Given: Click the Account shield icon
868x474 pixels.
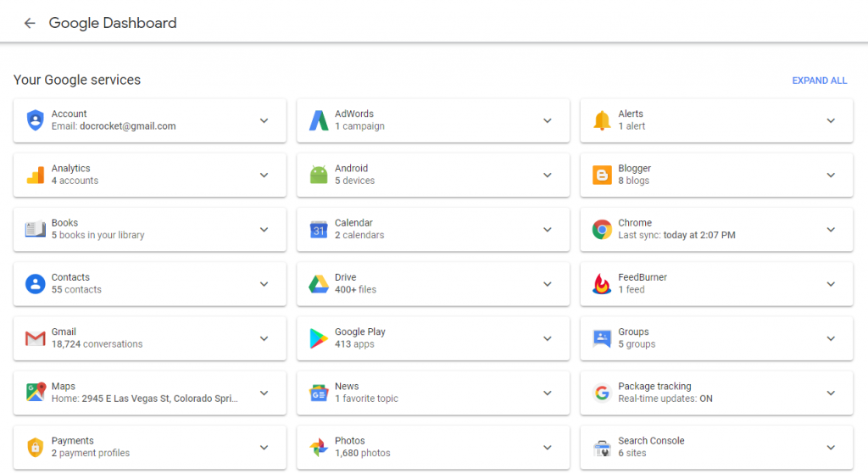Looking at the screenshot, I should coord(36,120).
